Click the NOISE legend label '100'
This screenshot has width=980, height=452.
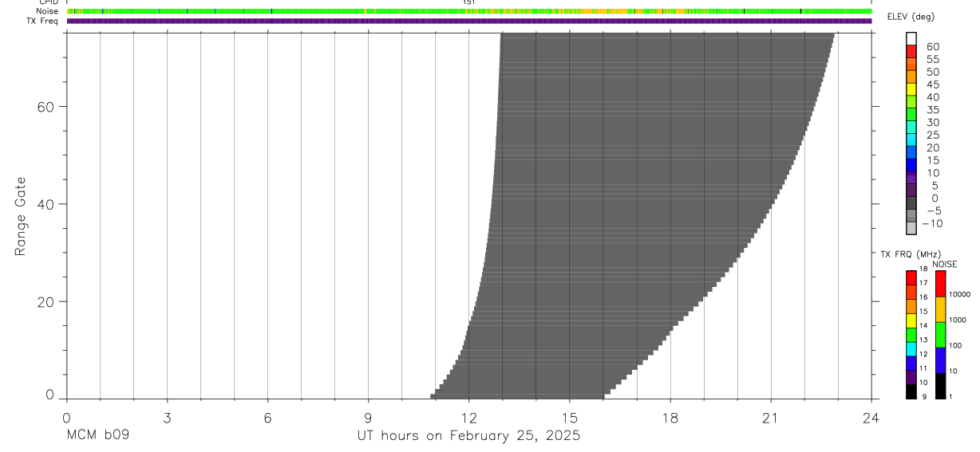pyautogui.click(x=954, y=345)
